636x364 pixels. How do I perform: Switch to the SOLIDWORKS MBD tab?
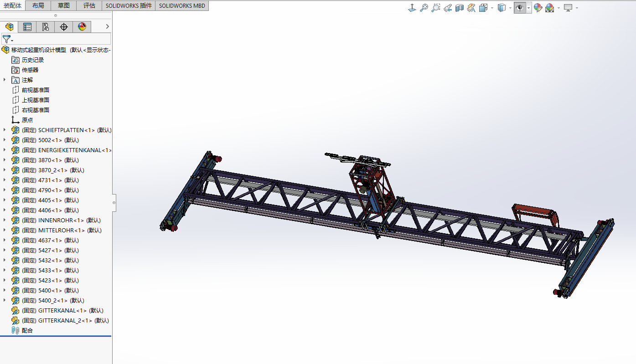[182, 5]
